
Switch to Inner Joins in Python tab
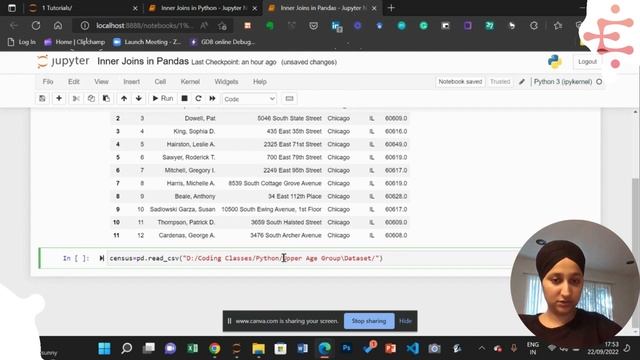pyautogui.click(x=203, y=8)
